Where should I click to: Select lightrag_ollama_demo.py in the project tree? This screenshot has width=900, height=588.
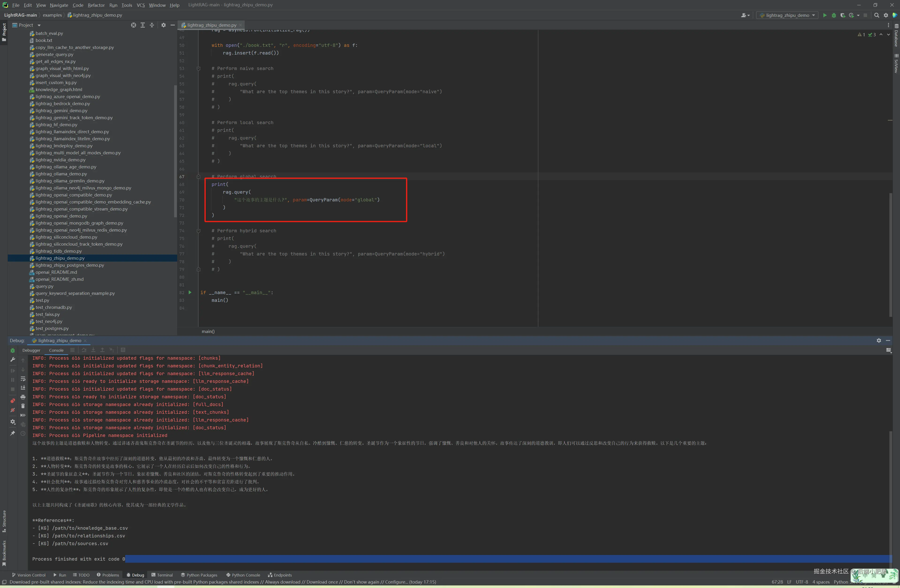[x=61, y=174]
